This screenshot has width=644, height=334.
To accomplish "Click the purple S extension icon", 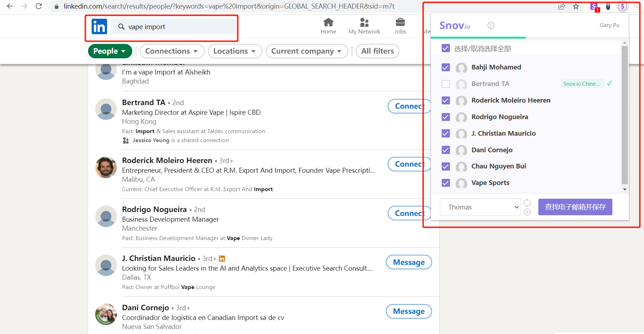I will click(x=623, y=6).
